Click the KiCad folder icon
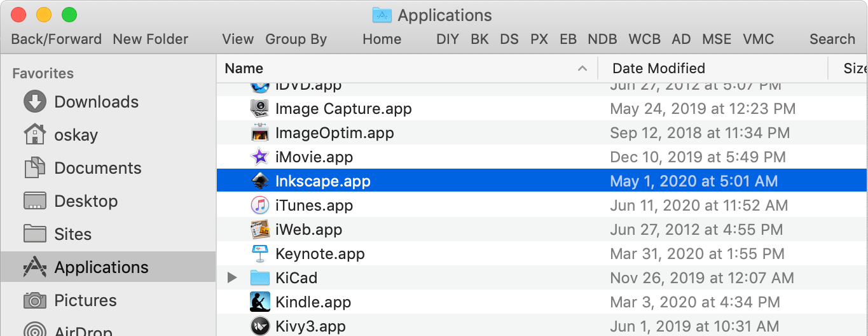The image size is (868, 336). pos(260,278)
